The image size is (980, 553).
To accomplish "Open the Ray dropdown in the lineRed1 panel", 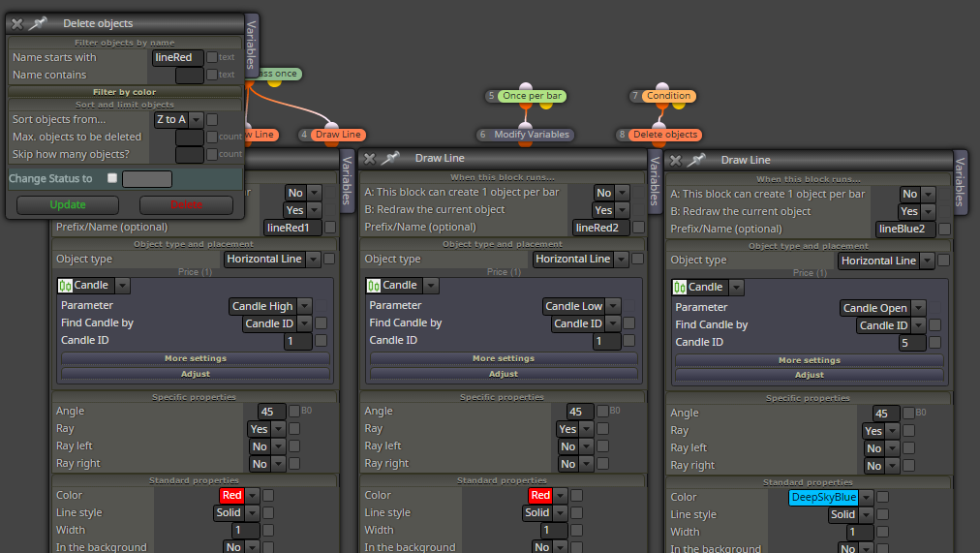I will (x=267, y=429).
